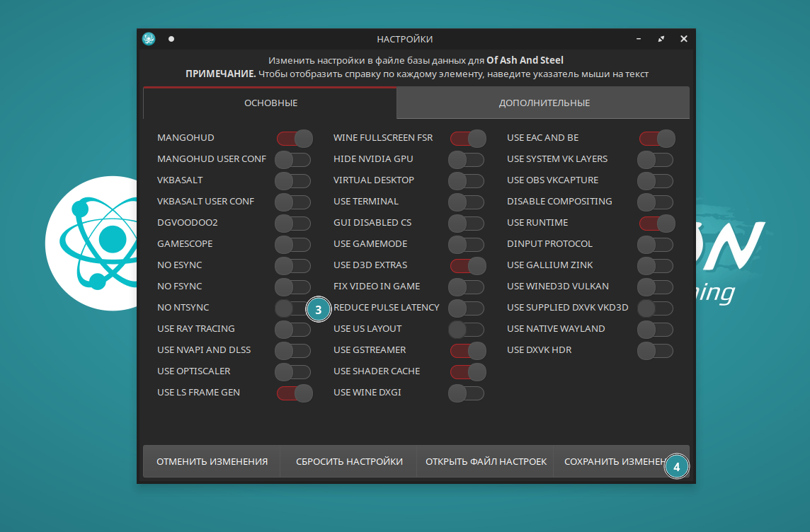Turn on USE GAMEMODE
The width and height of the screenshot is (810, 532).
(x=467, y=244)
